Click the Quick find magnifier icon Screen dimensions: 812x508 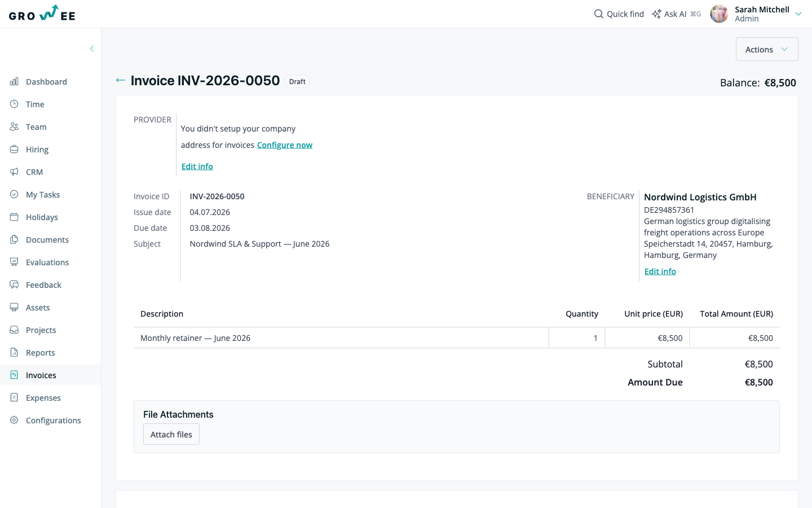click(x=599, y=14)
